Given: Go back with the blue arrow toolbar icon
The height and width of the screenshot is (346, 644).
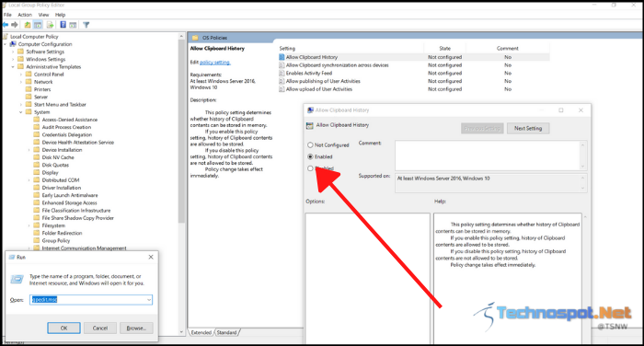Looking at the screenshot, I should [6, 25].
